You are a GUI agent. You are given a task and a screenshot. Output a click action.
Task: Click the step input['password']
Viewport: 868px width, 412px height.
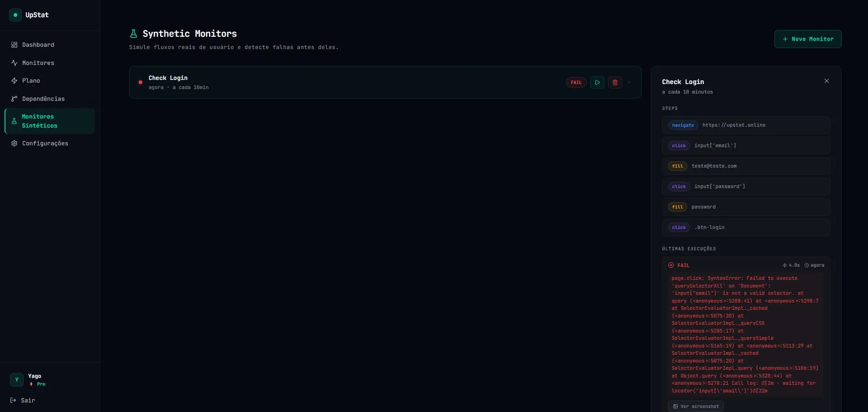[746, 187]
